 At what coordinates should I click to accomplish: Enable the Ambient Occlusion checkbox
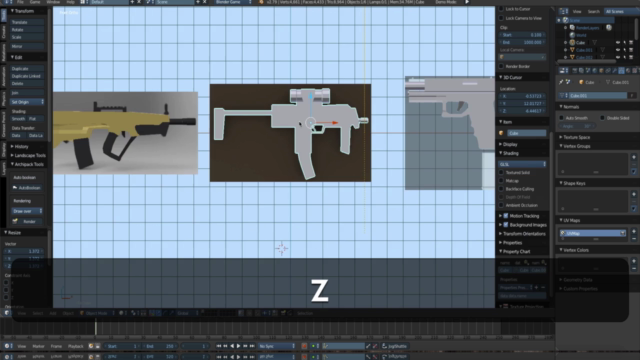[501, 205]
